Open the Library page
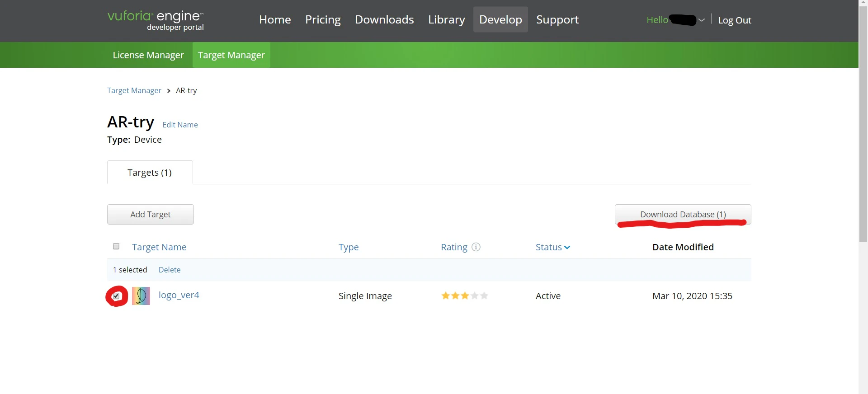The height and width of the screenshot is (394, 868). (x=447, y=19)
